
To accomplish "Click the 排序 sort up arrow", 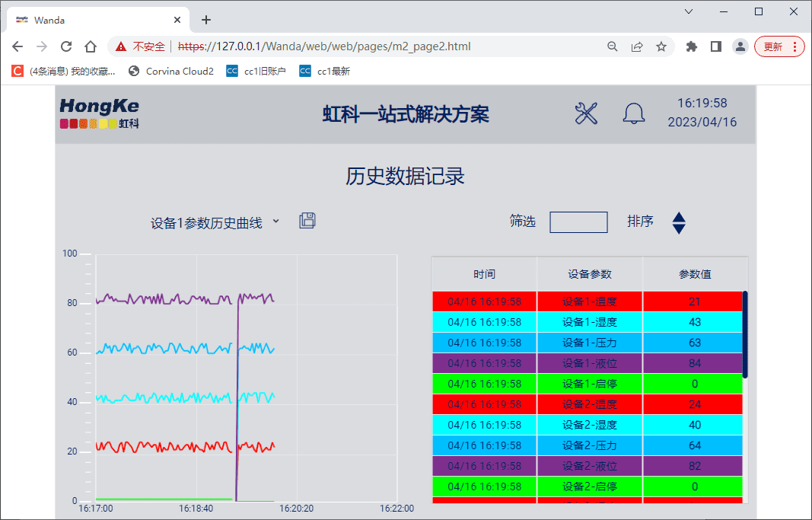I will [x=679, y=216].
